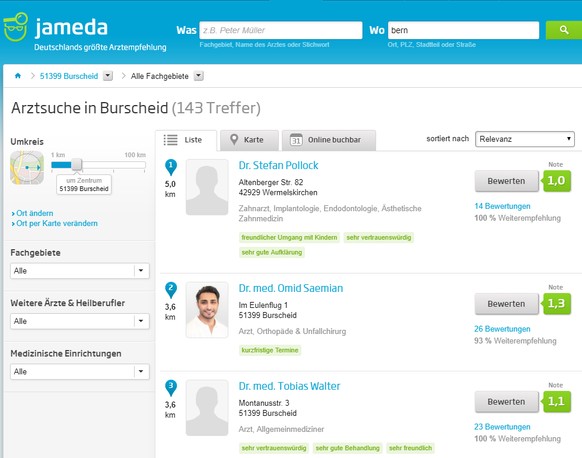Open dropdown next to Alle Fachgebiete breadcrumb
The height and width of the screenshot is (458, 582).
pos(199,76)
